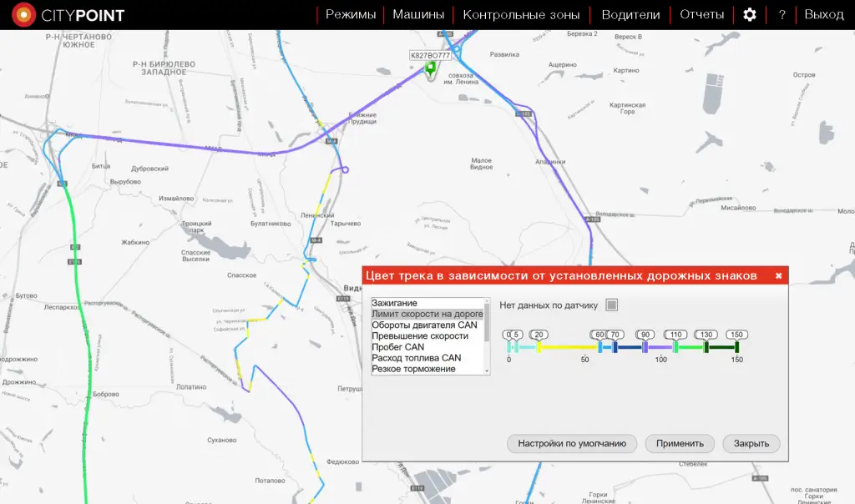Click the yellow segment of the speed color scale

click(x=568, y=347)
